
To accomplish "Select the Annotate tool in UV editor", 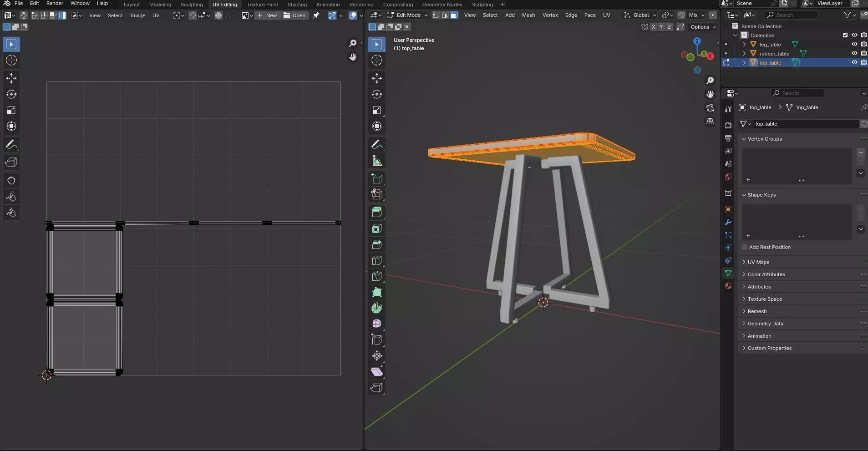I will pyautogui.click(x=11, y=145).
